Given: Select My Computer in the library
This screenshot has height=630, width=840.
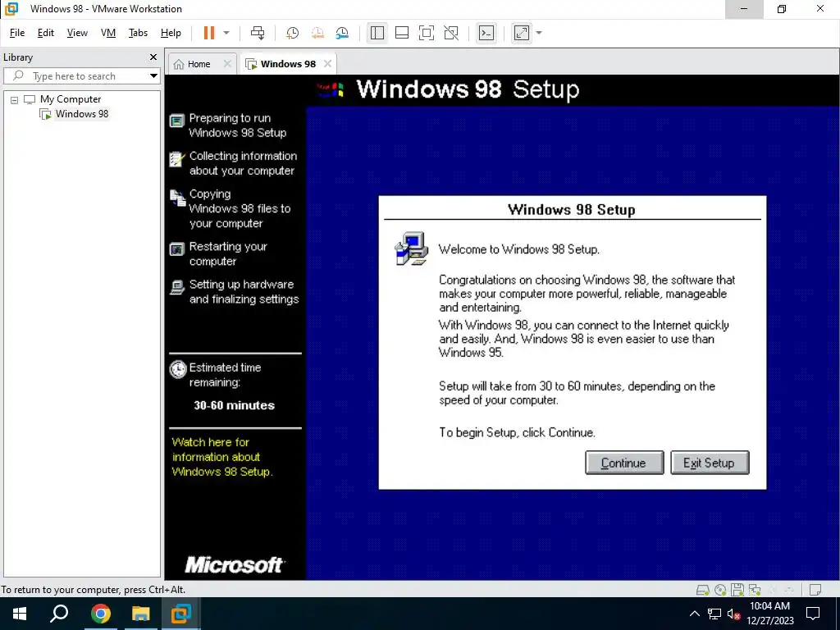Looking at the screenshot, I should (x=71, y=99).
